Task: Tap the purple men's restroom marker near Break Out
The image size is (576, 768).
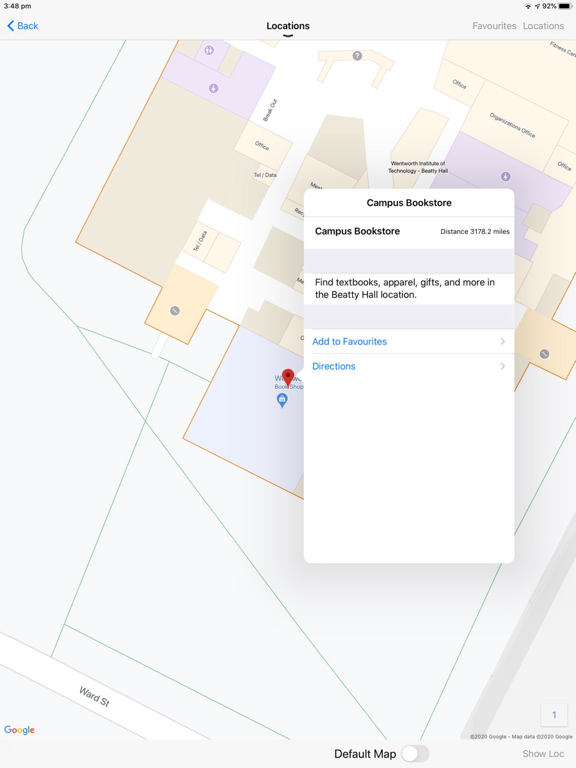Action: point(214,88)
